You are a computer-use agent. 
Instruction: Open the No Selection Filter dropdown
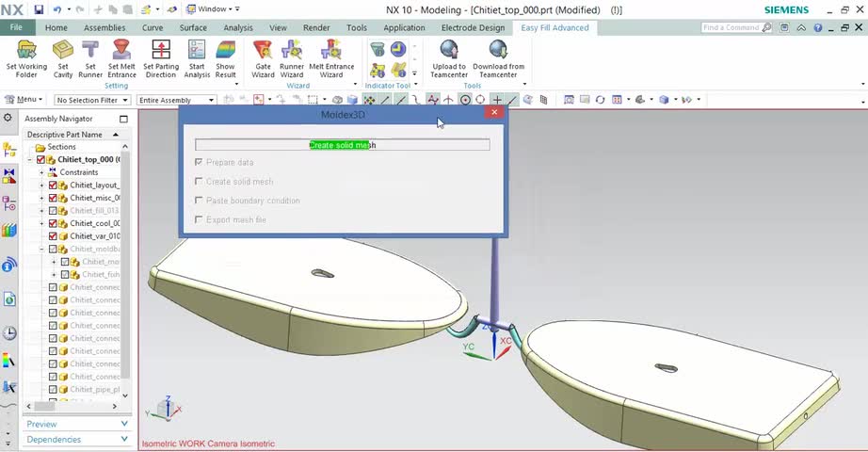[92, 100]
